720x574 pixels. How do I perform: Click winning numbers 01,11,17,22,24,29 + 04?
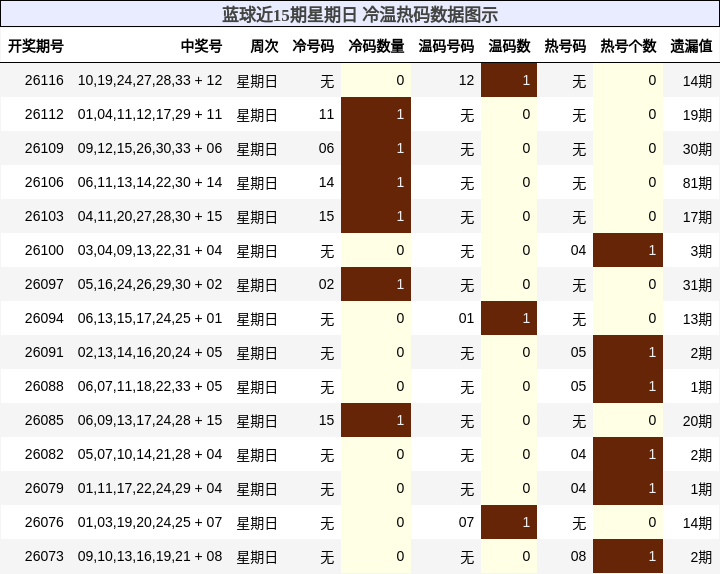tap(150, 488)
